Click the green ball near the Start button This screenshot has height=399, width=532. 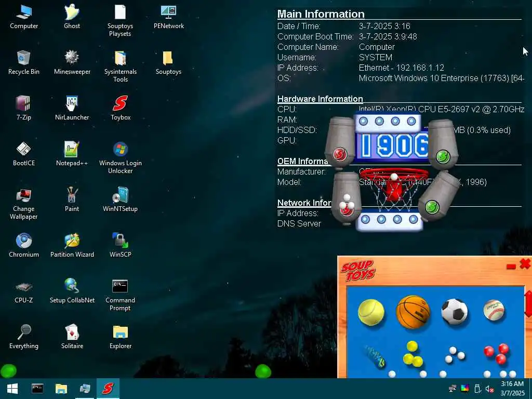point(8,371)
